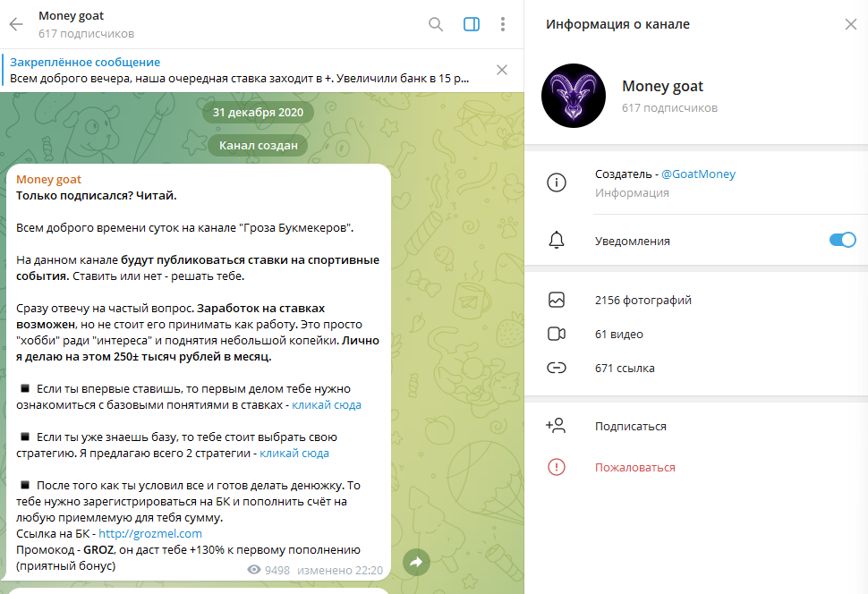Click the '617 подписчиков' text under chat title
Image resolution: width=868 pixels, height=594 pixels.
(87, 34)
